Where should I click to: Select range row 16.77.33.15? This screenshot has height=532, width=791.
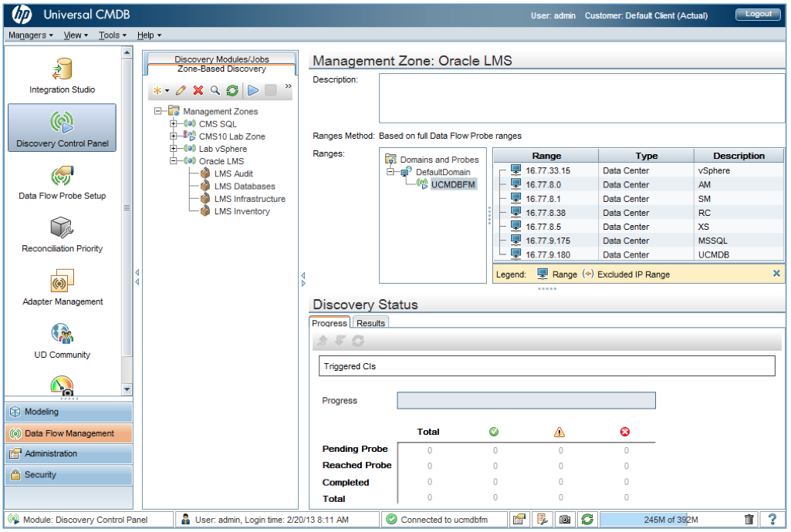(x=639, y=171)
